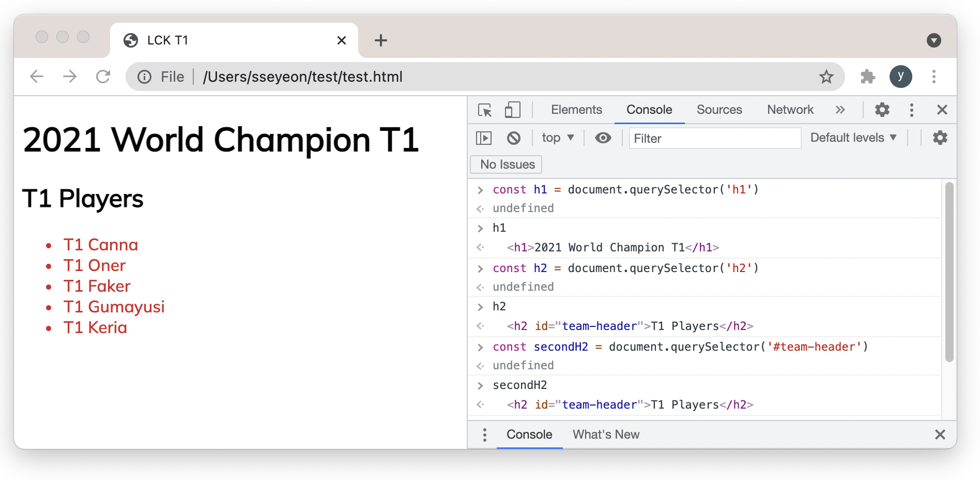Screen dimensions: 980x480
Task: Clear the console
Action: 514,138
